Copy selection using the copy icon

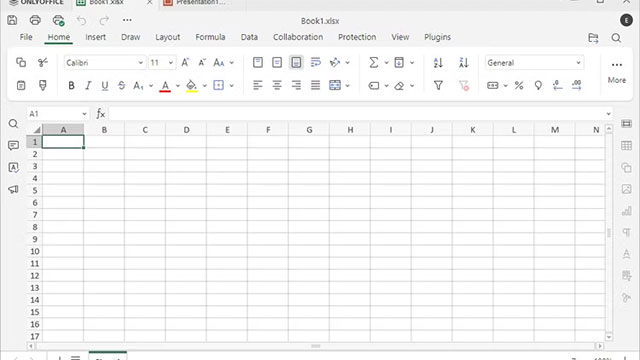[x=21, y=62]
